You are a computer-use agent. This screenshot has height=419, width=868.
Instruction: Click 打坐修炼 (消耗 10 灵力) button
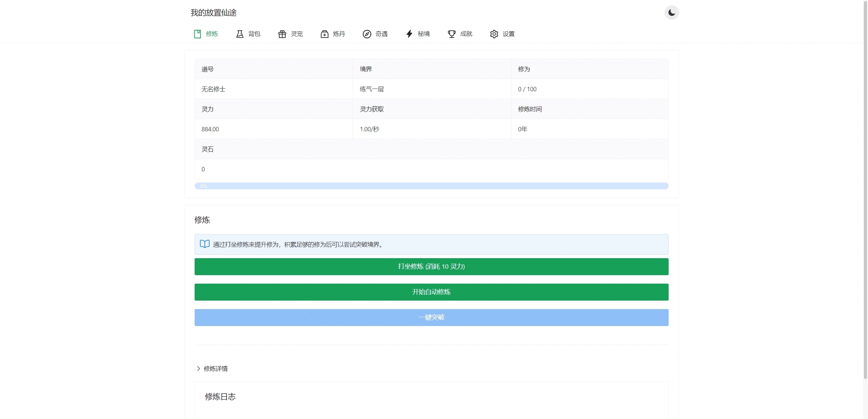tap(431, 267)
